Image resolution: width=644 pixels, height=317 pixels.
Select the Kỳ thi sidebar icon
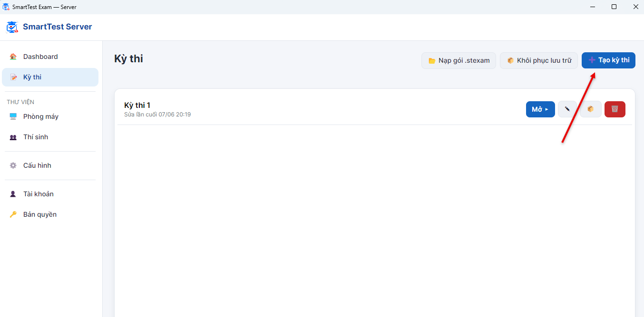[13, 77]
